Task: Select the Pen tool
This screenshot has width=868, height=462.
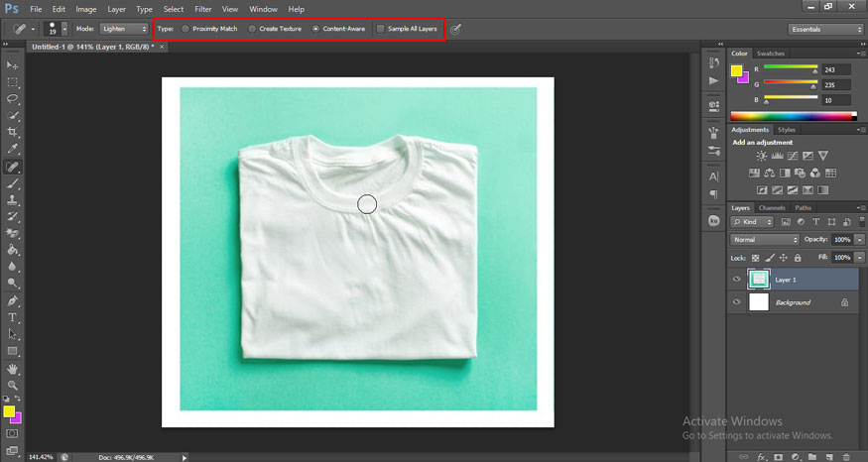Action: tap(12, 301)
